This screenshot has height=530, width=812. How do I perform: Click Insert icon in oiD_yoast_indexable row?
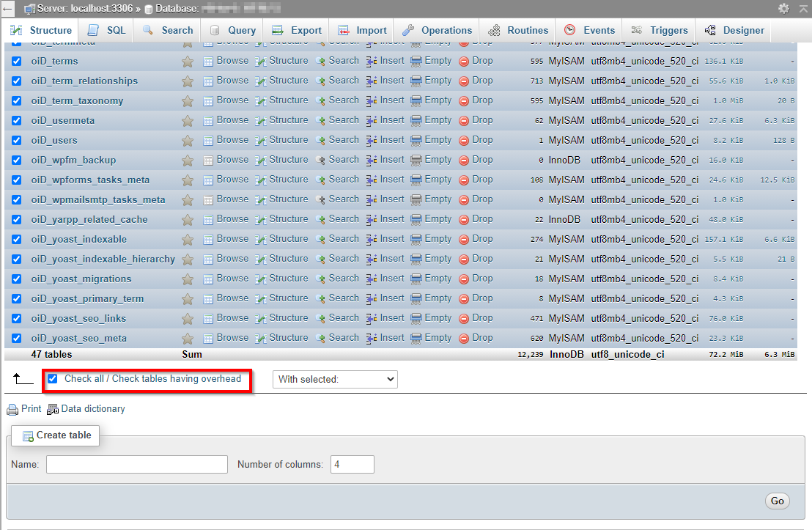(372, 240)
